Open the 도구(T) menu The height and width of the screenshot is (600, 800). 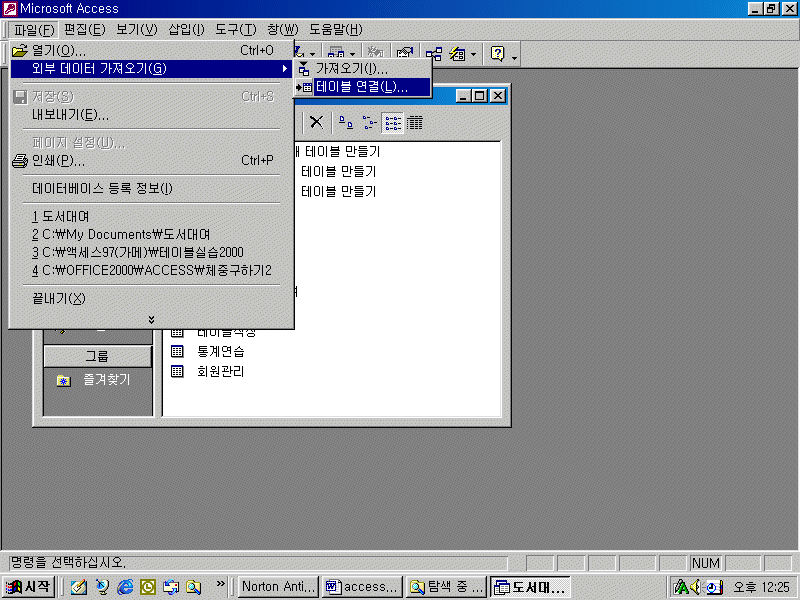235,30
